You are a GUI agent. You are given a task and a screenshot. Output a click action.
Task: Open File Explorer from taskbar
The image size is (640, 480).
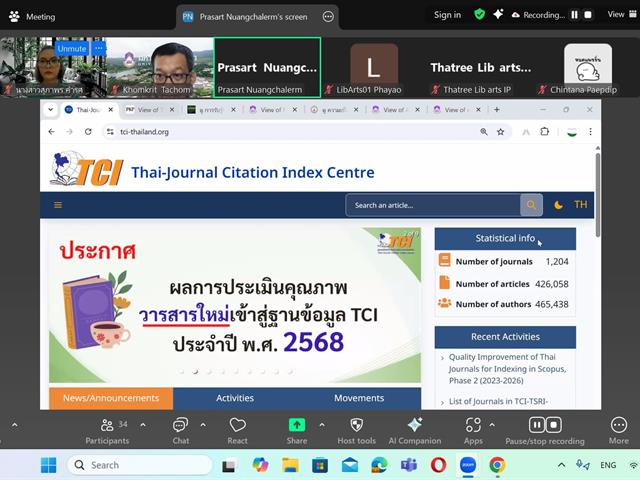point(290,465)
